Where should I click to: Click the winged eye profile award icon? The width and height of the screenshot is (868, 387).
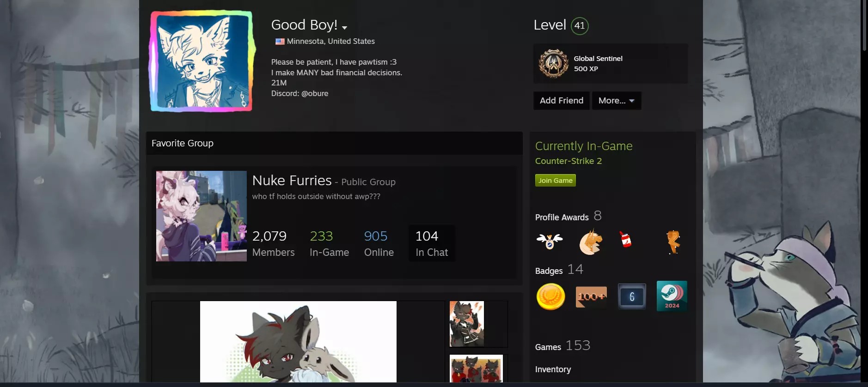(550, 242)
